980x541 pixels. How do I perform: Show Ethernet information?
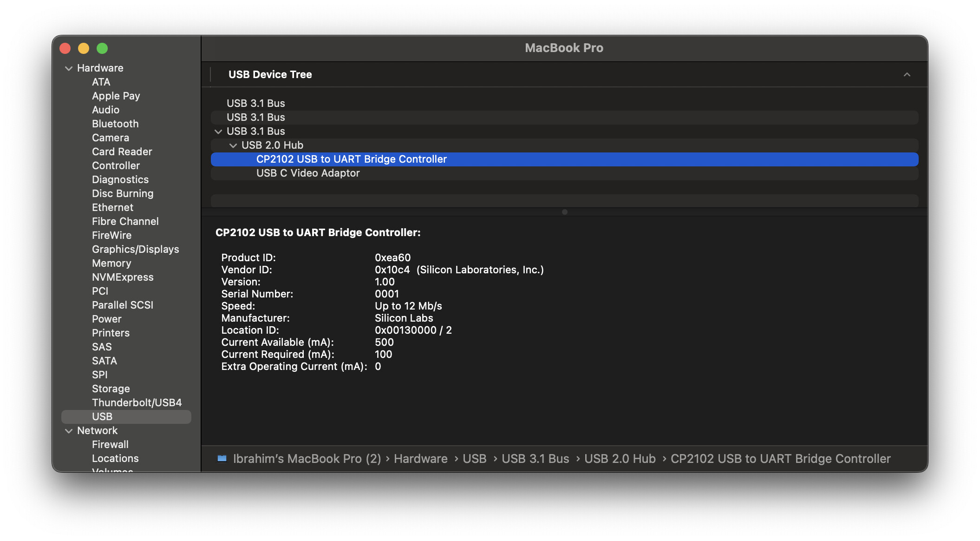pyautogui.click(x=112, y=207)
